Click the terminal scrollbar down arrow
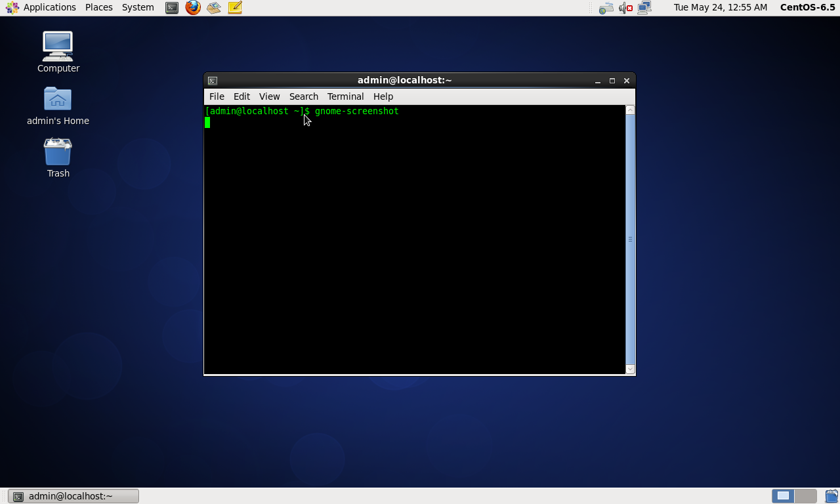Viewport: 840px width, 504px height. coord(631,369)
